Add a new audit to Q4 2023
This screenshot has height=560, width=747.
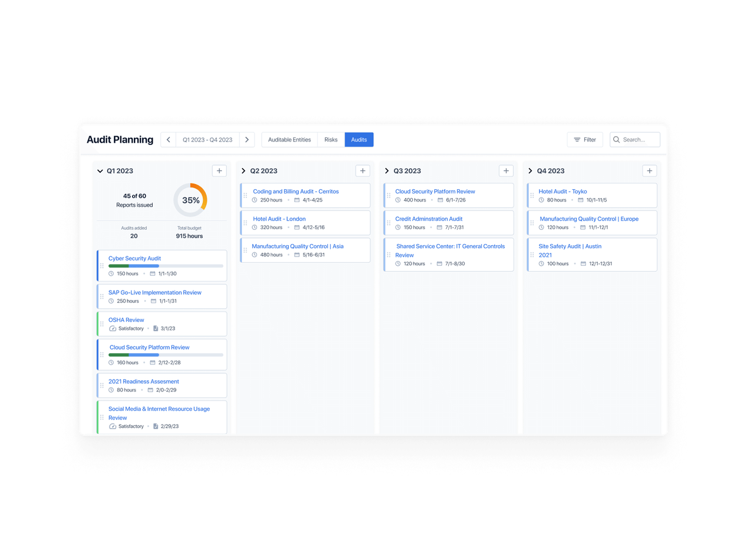tap(649, 171)
